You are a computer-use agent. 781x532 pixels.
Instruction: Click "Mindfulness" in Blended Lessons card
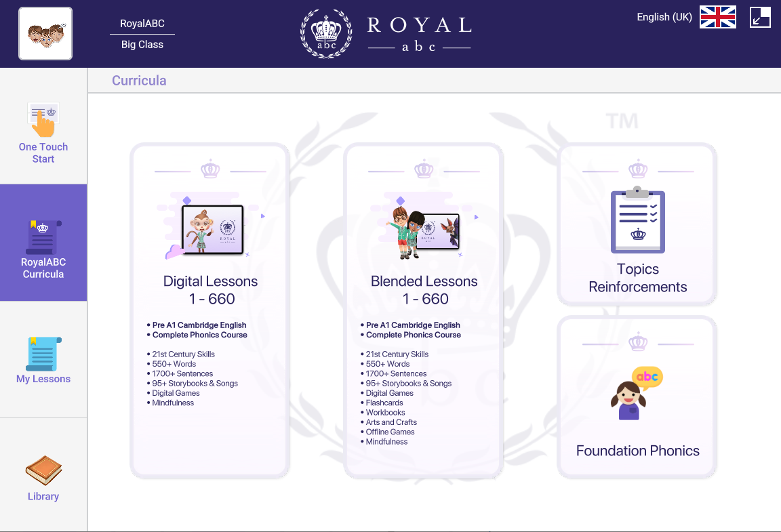click(386, 442)
